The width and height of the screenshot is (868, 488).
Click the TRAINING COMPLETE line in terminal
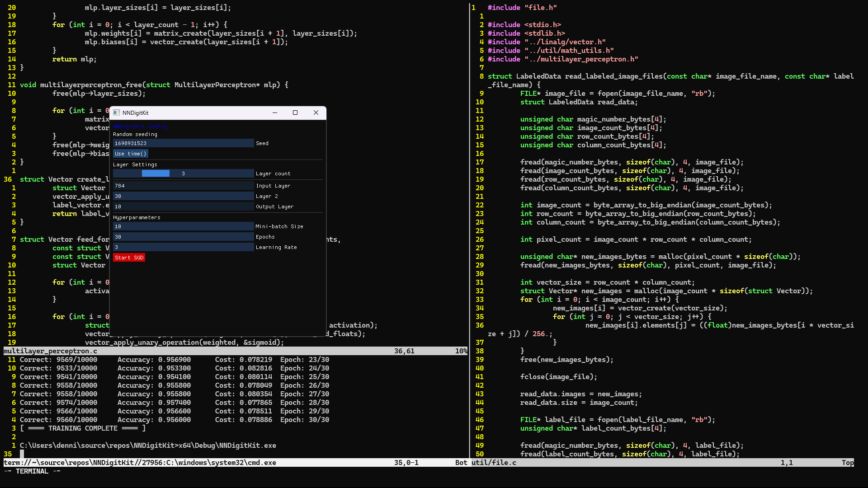pos(83,428)
